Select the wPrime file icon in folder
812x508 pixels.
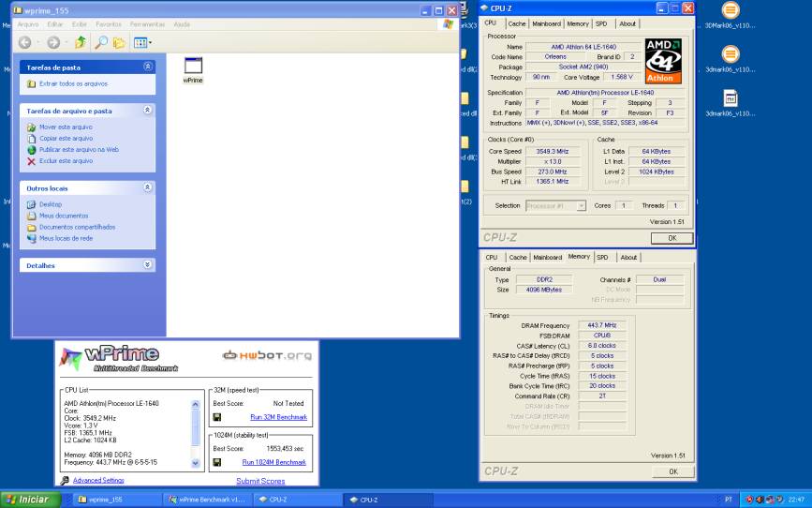pyautogui.click(x=193, y=66)
